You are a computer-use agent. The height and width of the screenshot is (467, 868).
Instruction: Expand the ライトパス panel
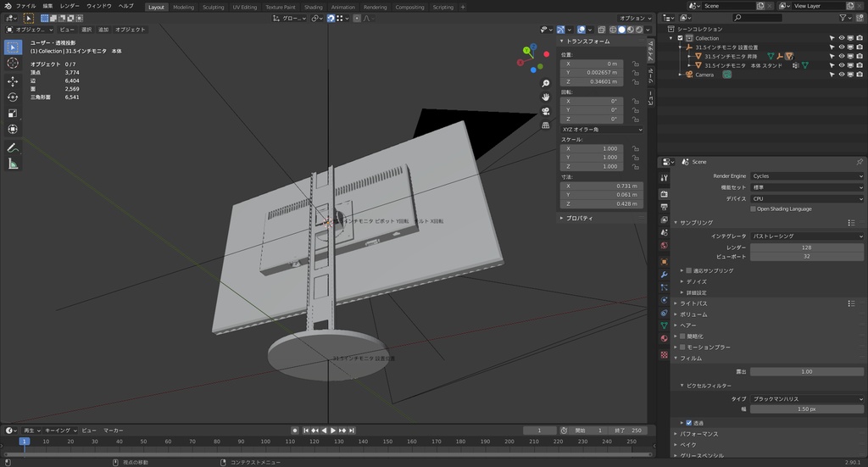(693, 303)
